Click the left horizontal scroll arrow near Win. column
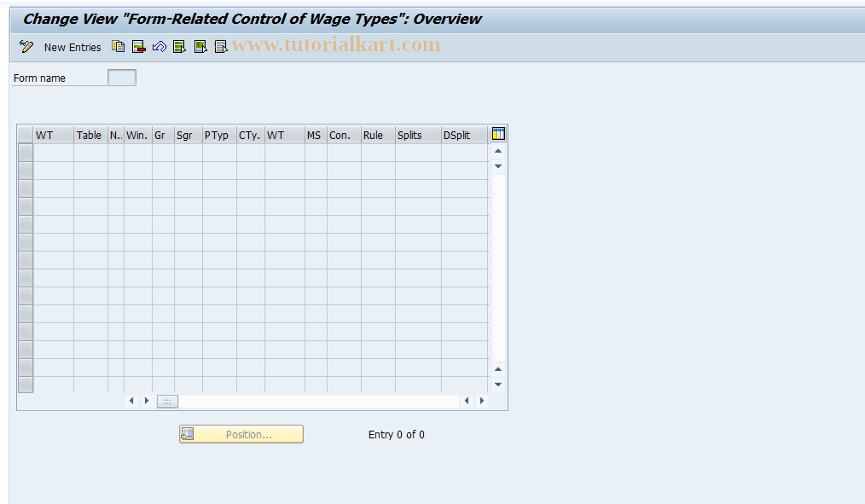Image resolution: width=865 pixels, height=504 pixels. [131, 401]
